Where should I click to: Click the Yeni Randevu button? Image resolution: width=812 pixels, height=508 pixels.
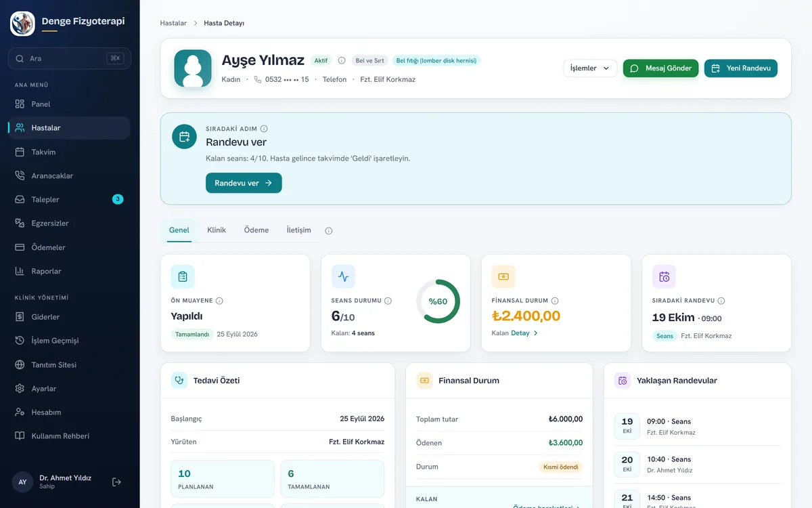point(741,68)
